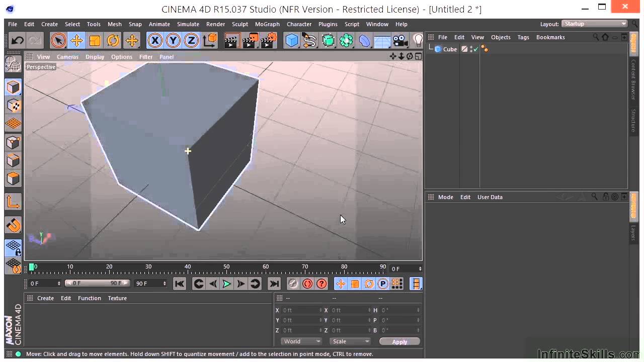This screenshot has width=644, height=362.
Task: Click Render View clapperboard icon
Action: pyautogui.click(x=232, y=40)
